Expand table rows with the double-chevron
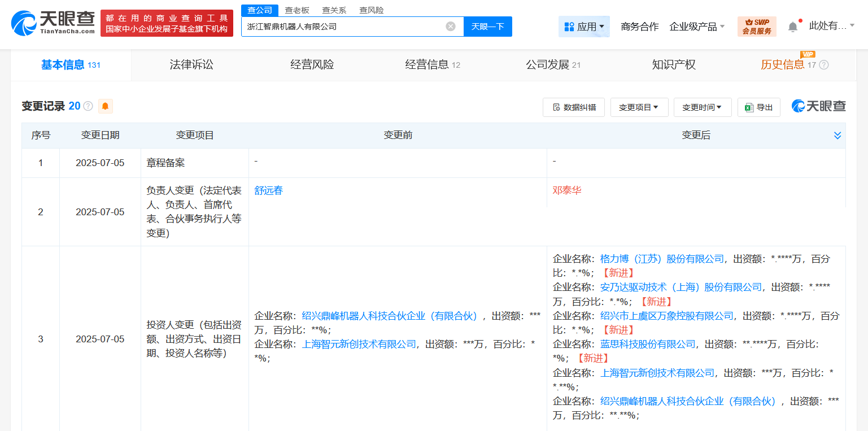Screen dimensions: 868x431 pyautogui.click(x=837, y=136)
